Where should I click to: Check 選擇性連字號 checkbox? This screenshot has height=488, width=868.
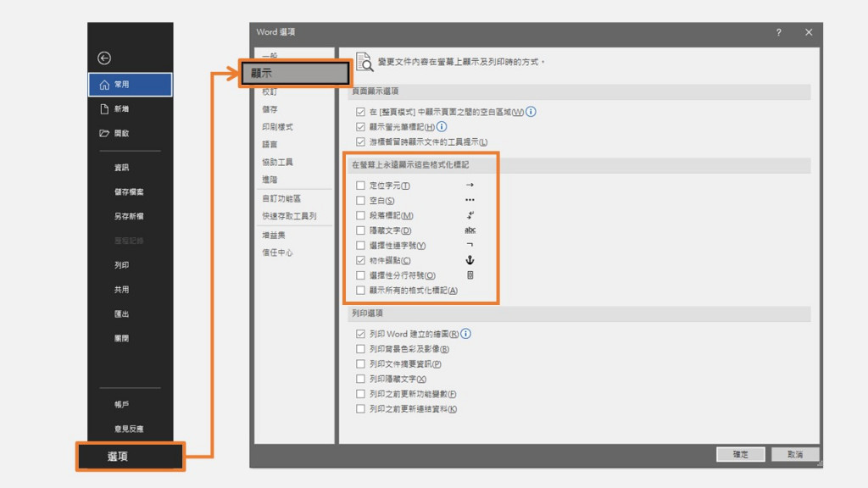(x=360, y=245)
